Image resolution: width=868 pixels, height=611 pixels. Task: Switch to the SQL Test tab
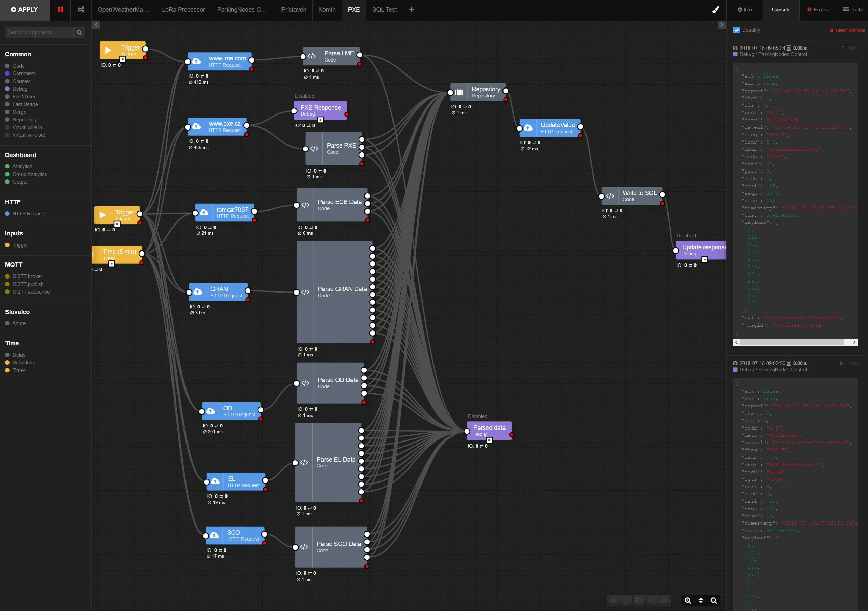point(385,10)
